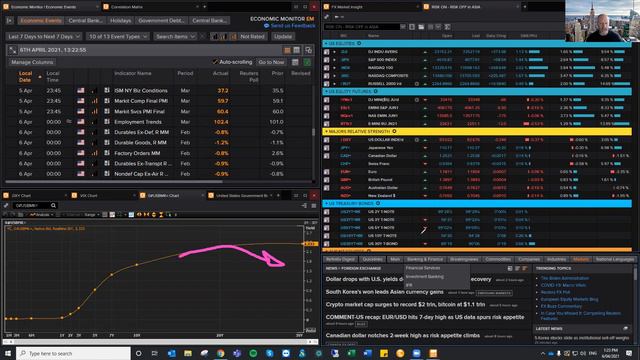Open the Range dropdown in chart toolbar
The image size is (640, 360).
91,215
